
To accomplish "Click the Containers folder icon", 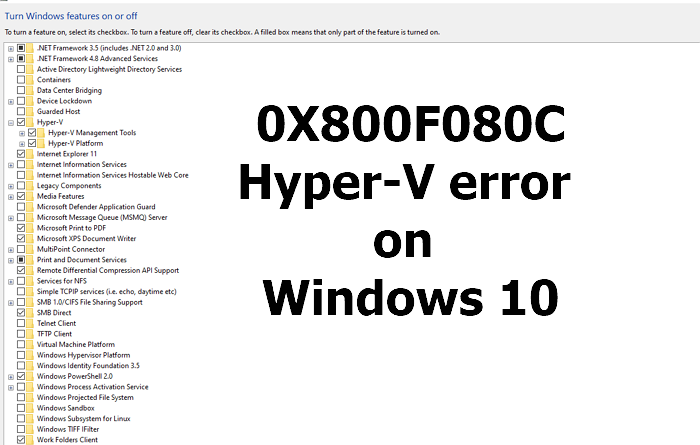I will 30,80.
